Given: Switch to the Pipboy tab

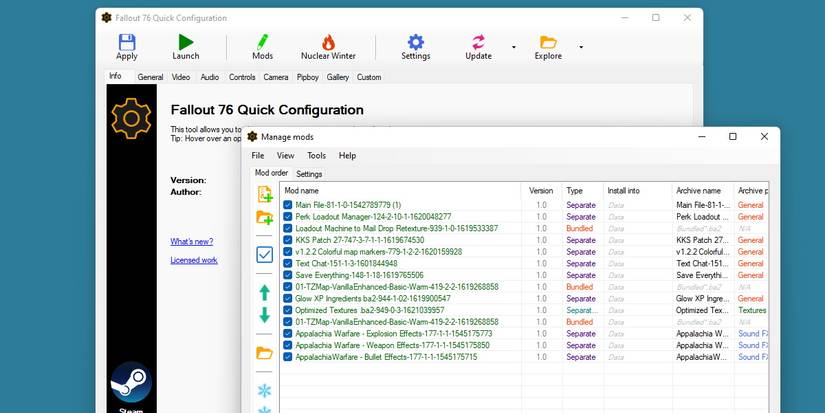Looking at the screenshot, I should coord(308,77).
